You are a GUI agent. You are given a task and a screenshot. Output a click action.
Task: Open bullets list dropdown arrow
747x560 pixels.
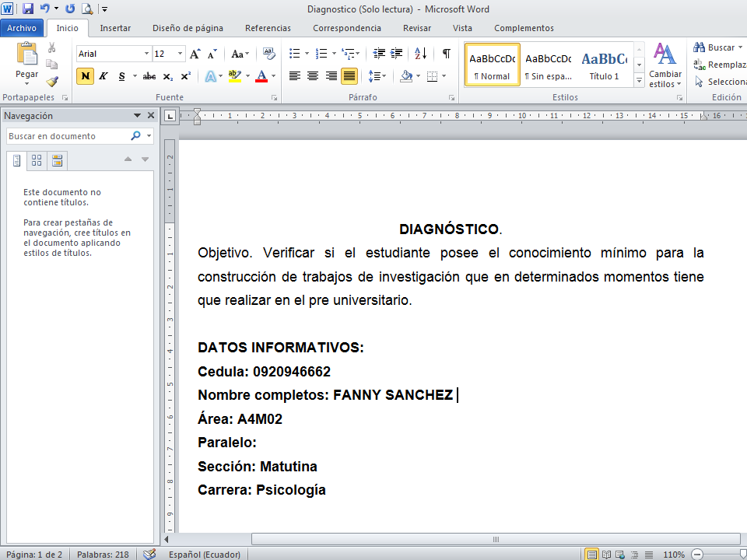(x=307, y=54)
